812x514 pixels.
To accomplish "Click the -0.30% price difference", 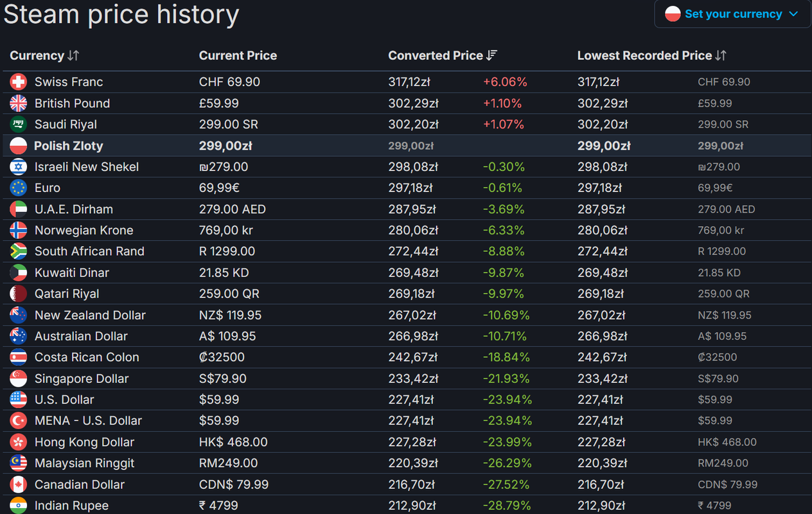I will 504,166.
